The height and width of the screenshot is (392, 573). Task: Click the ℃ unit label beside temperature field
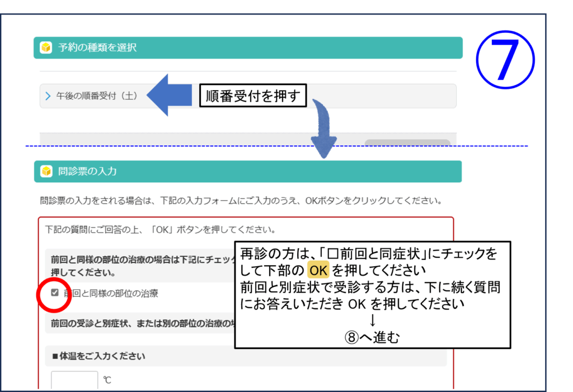coord(107,380)
